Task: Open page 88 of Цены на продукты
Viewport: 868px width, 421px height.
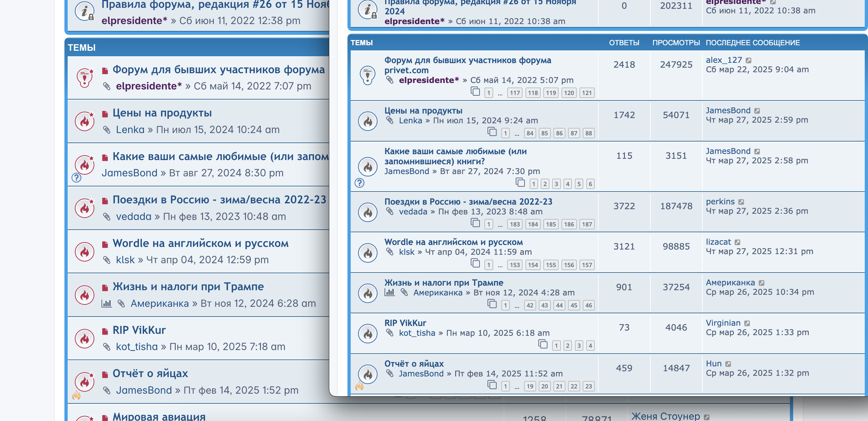Action: 588,133
